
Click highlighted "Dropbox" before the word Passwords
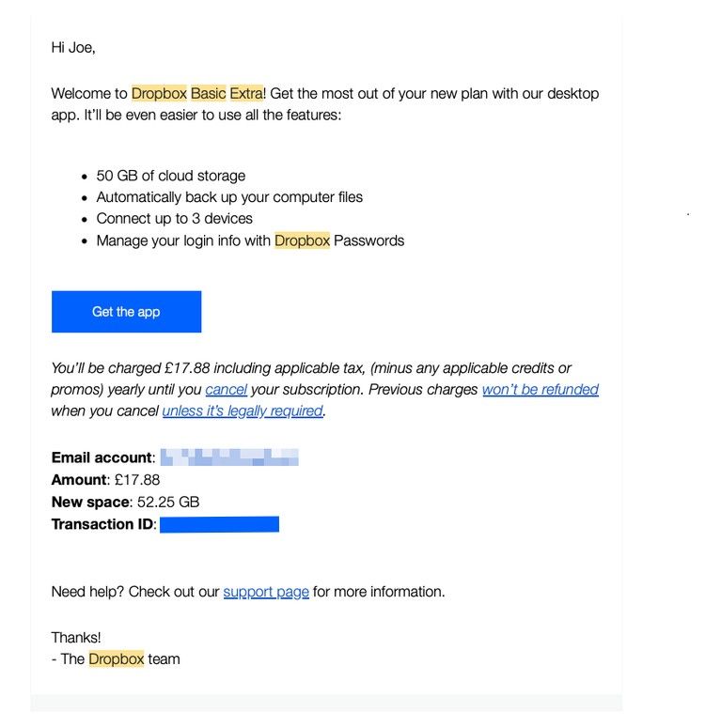coord(302,240)
